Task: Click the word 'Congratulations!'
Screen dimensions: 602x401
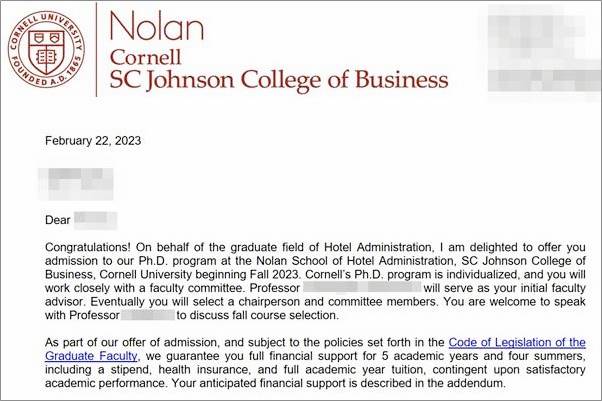Action: click(88, 247)
